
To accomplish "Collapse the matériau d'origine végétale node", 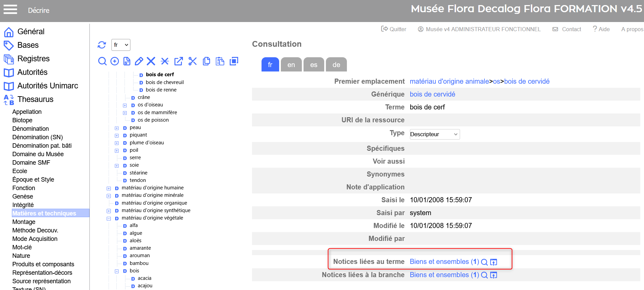I will 109,219.
